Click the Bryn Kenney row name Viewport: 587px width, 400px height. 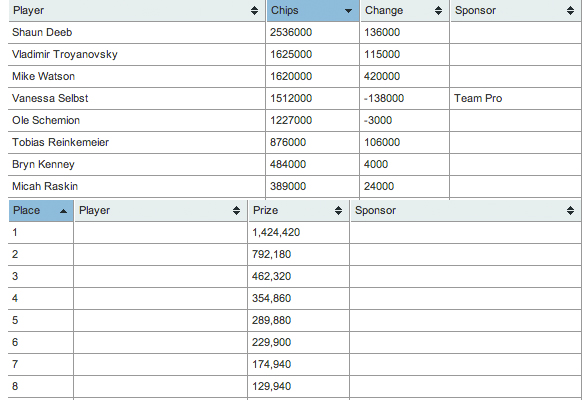43,164
